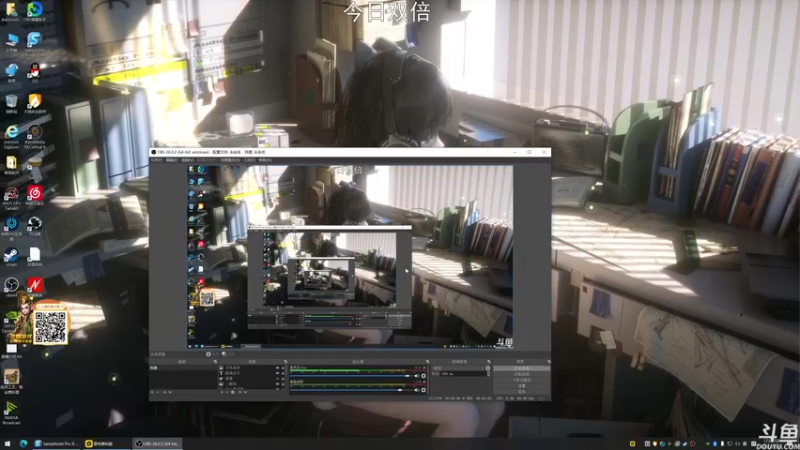Viewport: 800px width, 450px height.
Task: Mute the lower mixer channel speaker
Action: click(x=417, y=390)
